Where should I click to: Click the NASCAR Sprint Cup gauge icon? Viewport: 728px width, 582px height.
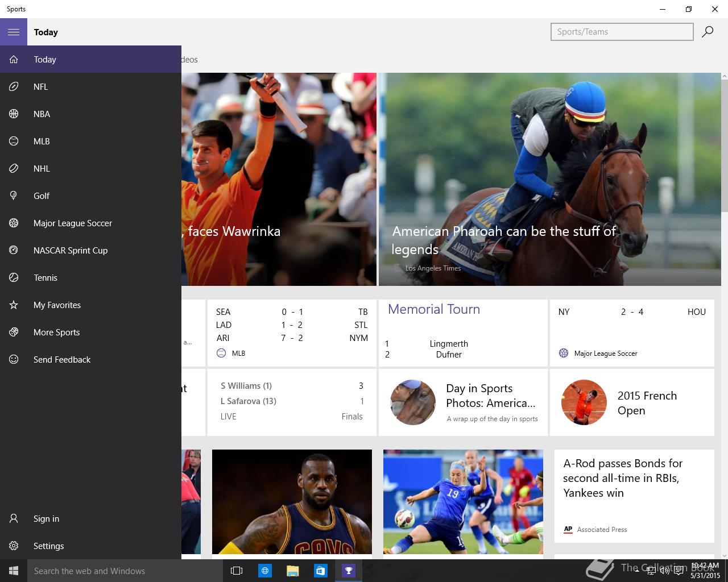click(14, 250)
